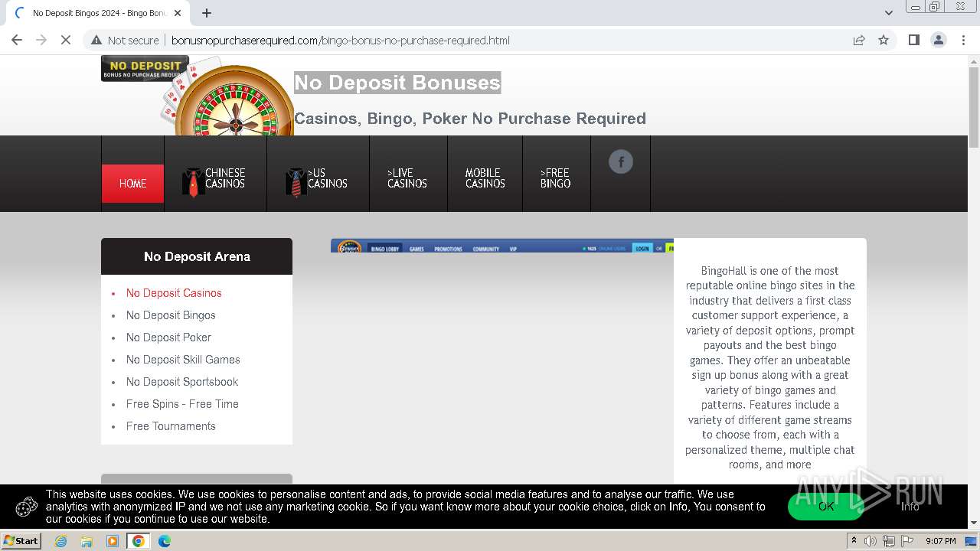The width and height of the screenshot is (980, 551).
Task: Open the Free Bingo menu
Action: coord(556,179)
